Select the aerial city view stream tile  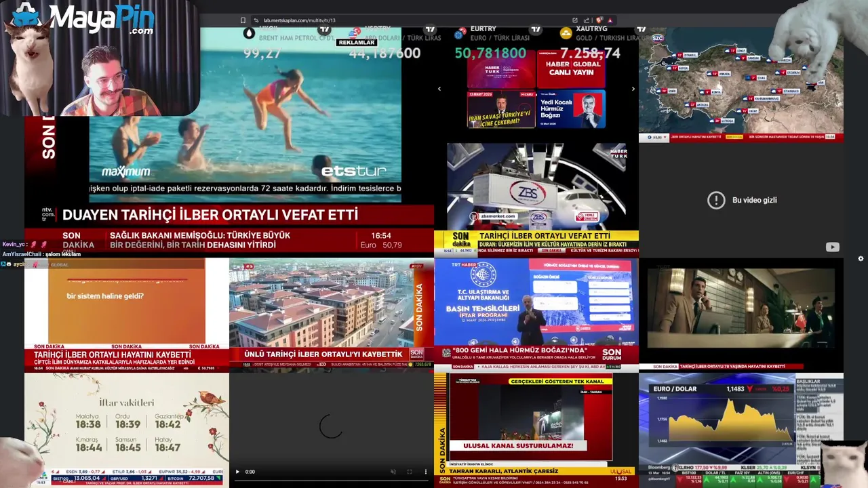pyautogui.click(x=332, y=314)
